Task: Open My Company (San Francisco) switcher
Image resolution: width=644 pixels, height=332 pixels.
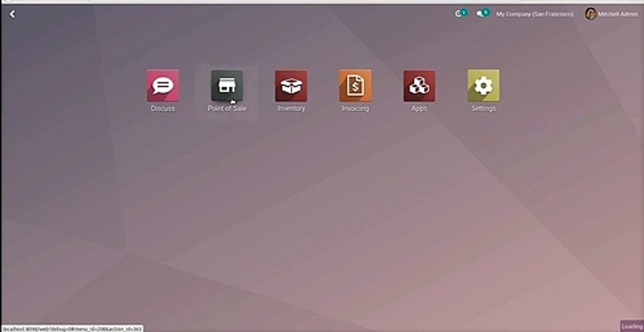Action: (x=535, y=14)
